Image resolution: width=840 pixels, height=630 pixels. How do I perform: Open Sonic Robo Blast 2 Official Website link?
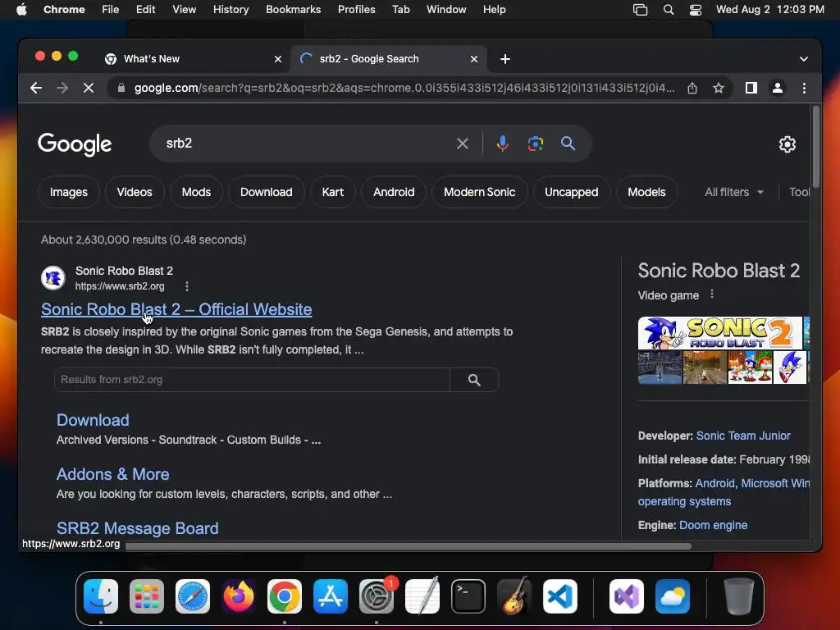[x=176, y=309]
